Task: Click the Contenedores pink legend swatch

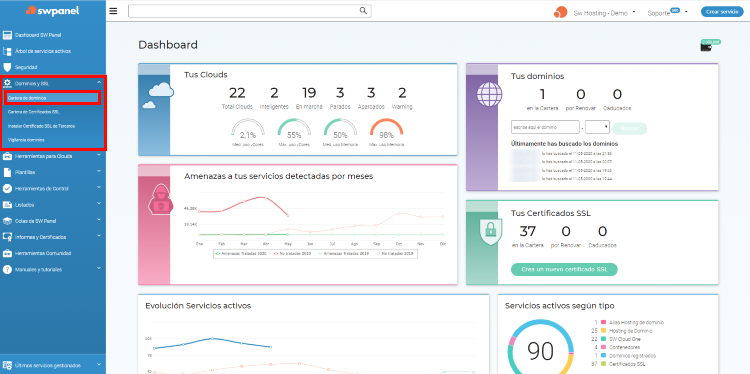Action: click(x=604, y=347)
